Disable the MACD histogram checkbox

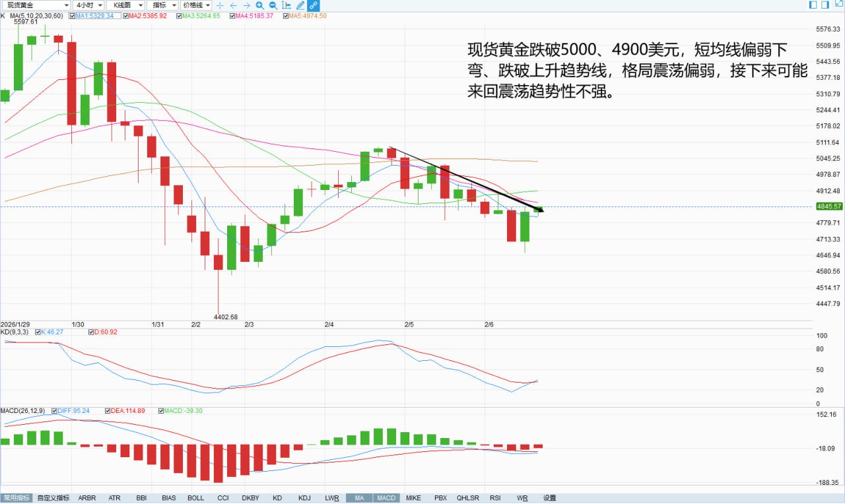162,410
